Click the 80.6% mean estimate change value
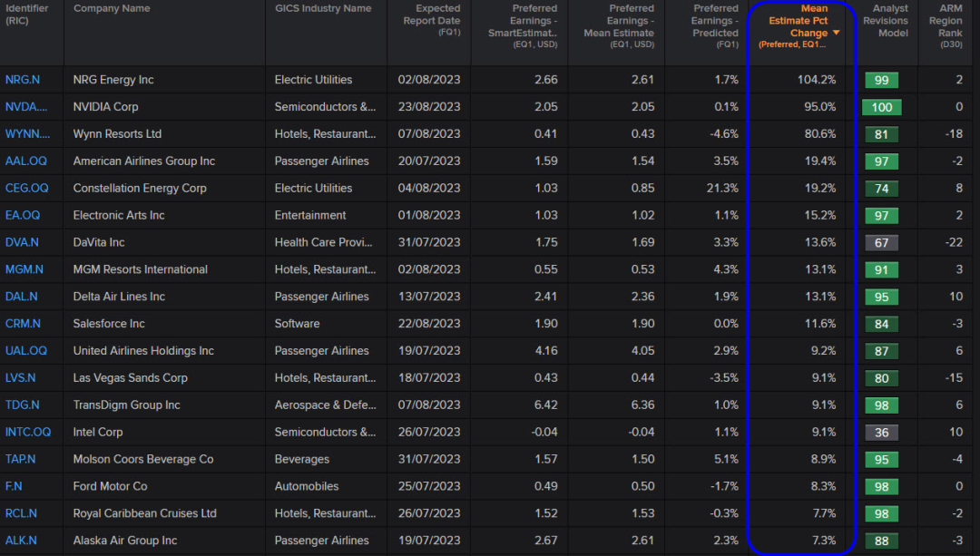Image resolution: width=980 pixels, height=556 pixels. click(820, 134)
